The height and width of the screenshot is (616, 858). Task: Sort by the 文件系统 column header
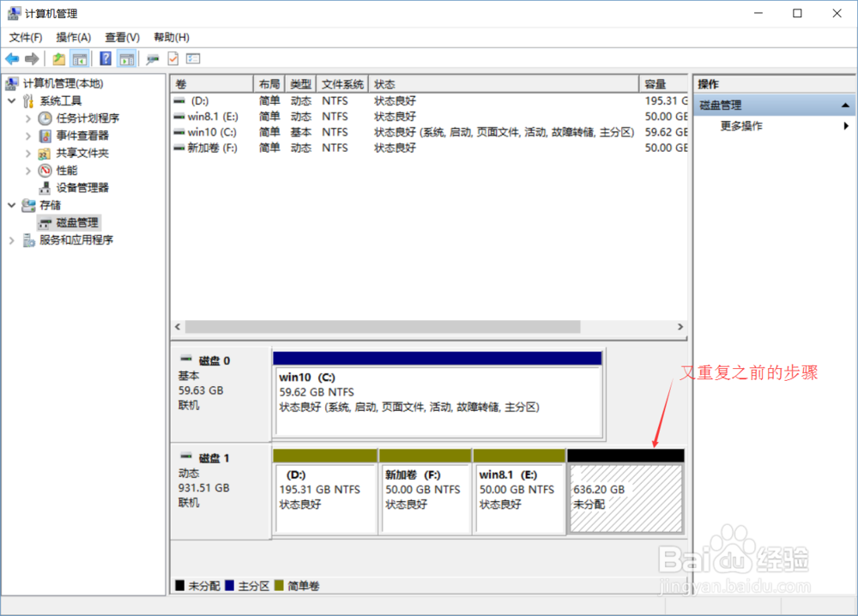(342, 84)
